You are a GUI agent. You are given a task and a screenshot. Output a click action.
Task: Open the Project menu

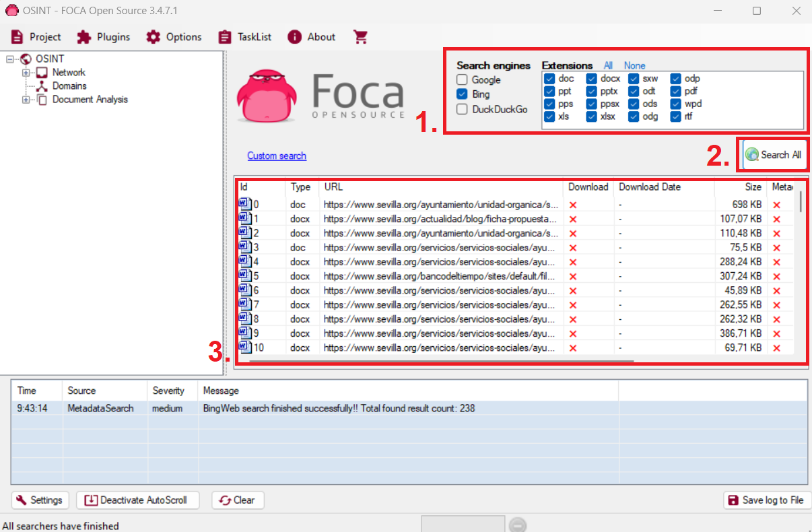pyautogui.click(x=36, y=37)
